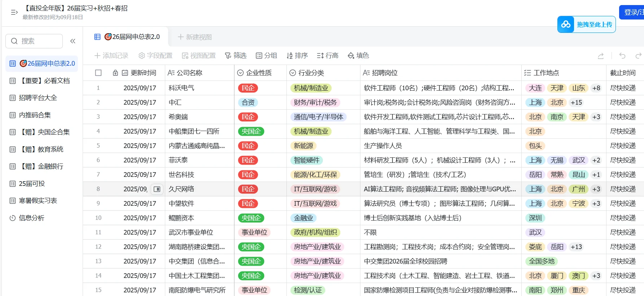Open 视图配置 settings
Viewport: 644px width, 296px height.
pos(199,56)
